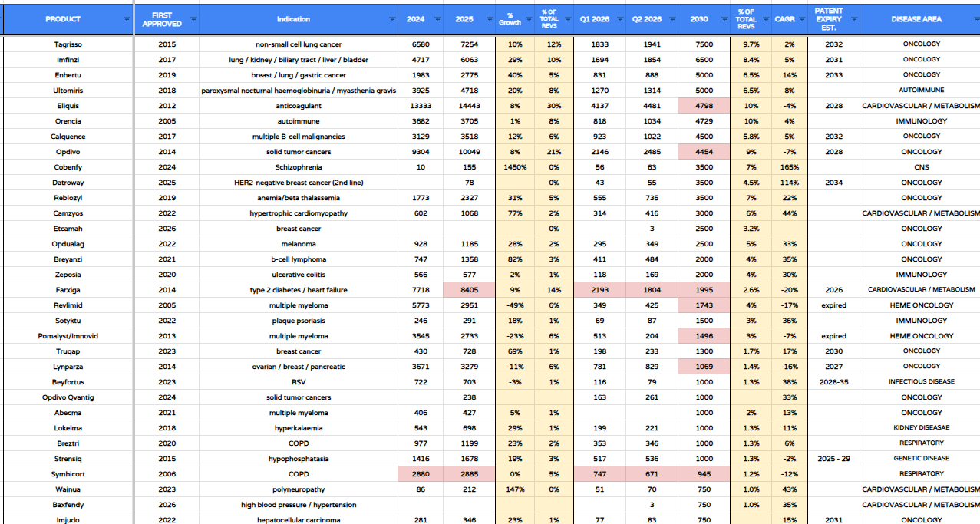The height and width of the screenshot is (524, 980).
Task: Click the 'hyperkalaemia' indication cell
Action: click(x=299, y=428)
